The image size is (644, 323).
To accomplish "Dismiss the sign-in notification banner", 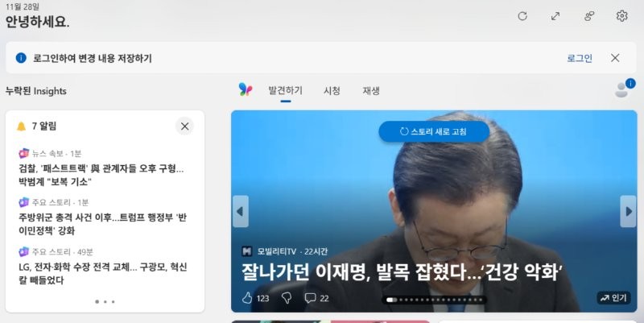I will 615,58.
